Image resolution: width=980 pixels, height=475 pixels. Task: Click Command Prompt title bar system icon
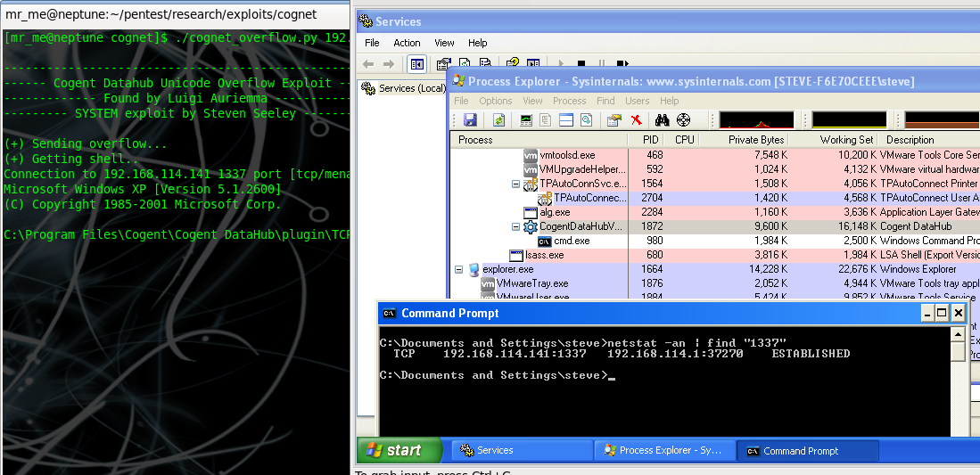coord(390,313)
